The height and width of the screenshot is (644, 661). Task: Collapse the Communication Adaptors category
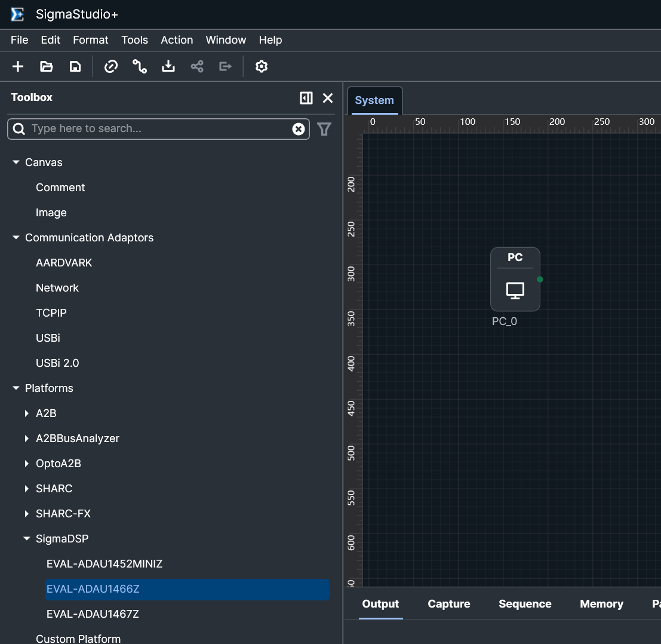click(x=16, y=238)
